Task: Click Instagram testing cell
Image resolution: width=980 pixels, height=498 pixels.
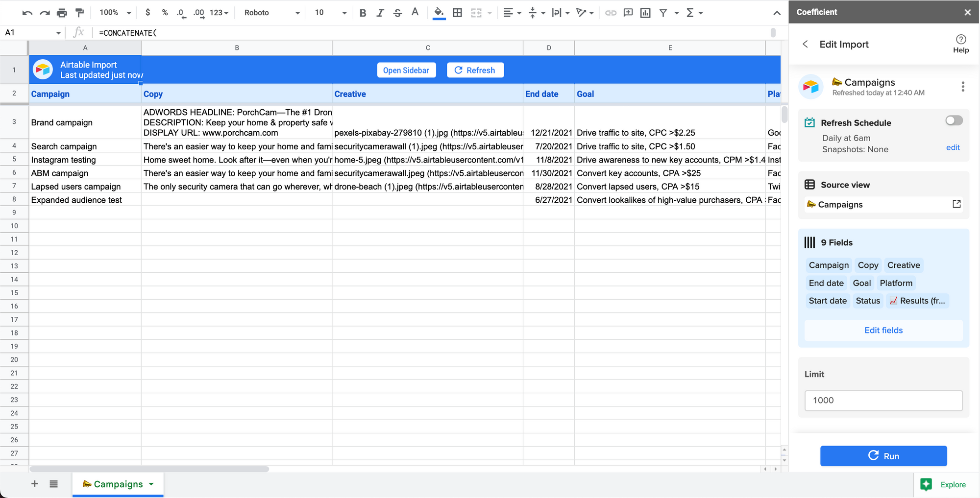Action: (85, 160)
